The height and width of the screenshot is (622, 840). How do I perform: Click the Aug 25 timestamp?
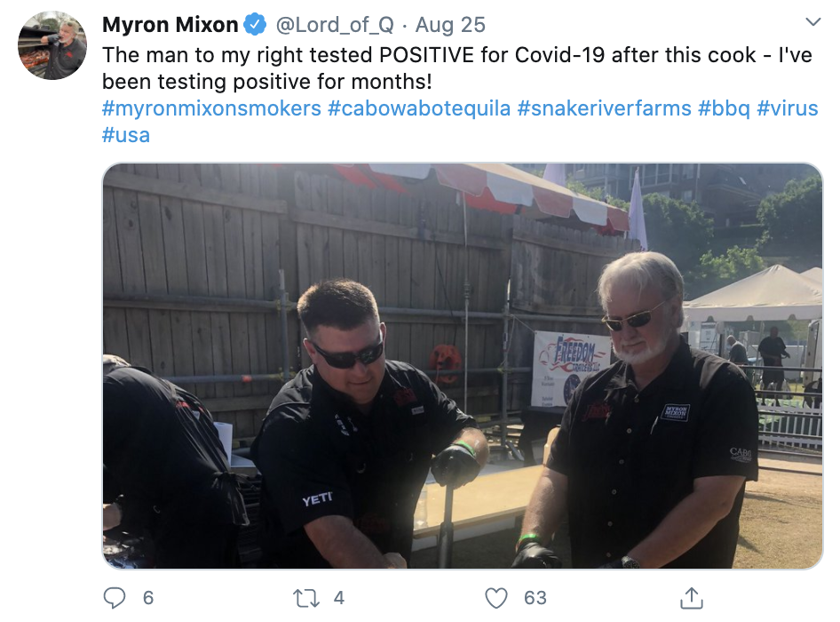450,25
